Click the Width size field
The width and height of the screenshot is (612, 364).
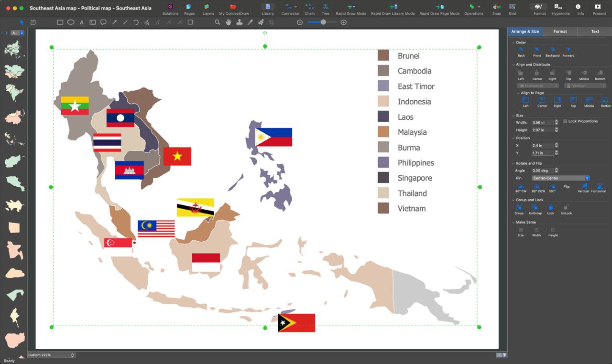pyautogui.click(x=543, y=123)
